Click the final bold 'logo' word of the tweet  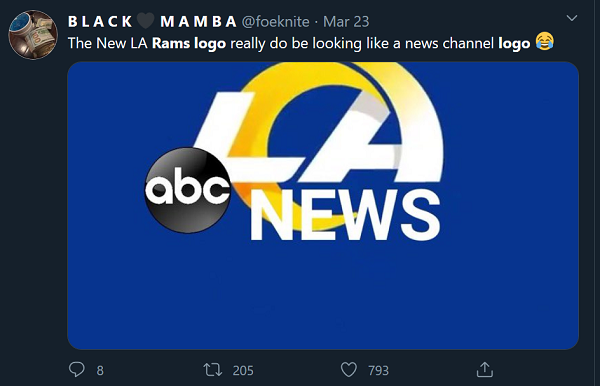point(514,44)
